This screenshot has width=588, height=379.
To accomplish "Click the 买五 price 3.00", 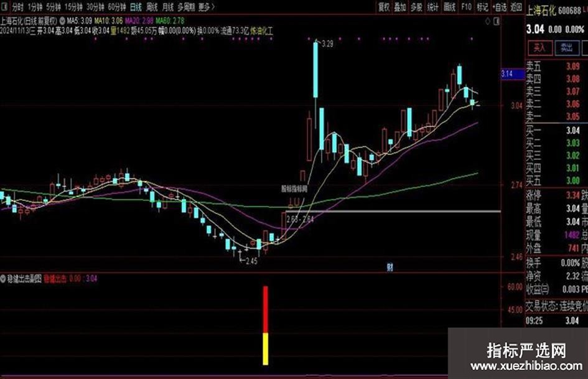I will [x=572, y=180].
